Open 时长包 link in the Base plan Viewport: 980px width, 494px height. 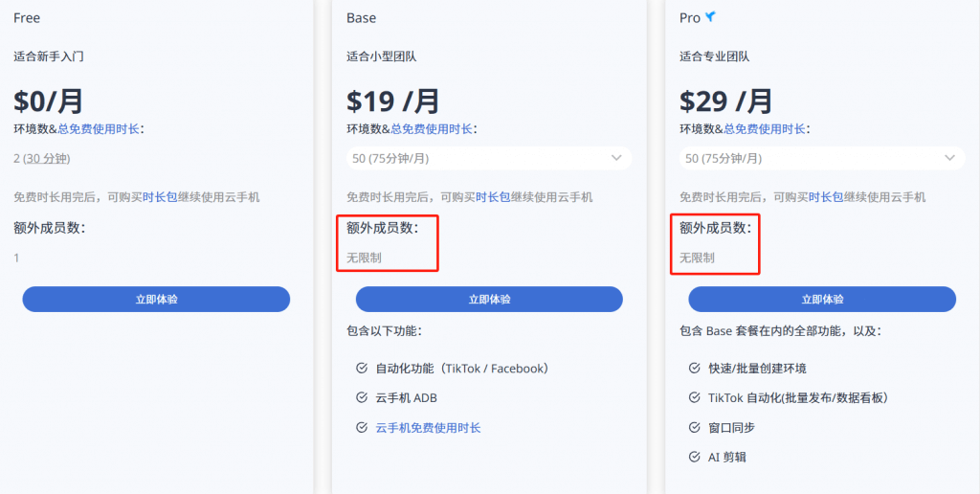pyautogui.click(x=493, y=197)
